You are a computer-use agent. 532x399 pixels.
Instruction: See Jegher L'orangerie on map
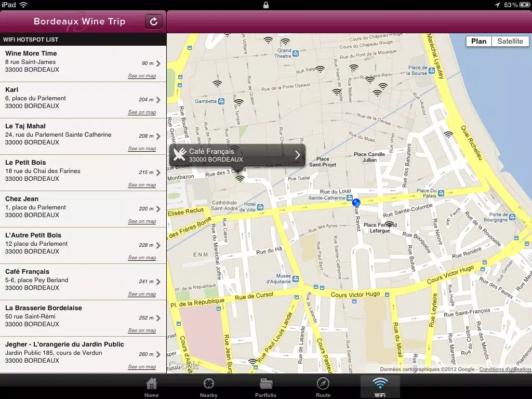point(142,366)
